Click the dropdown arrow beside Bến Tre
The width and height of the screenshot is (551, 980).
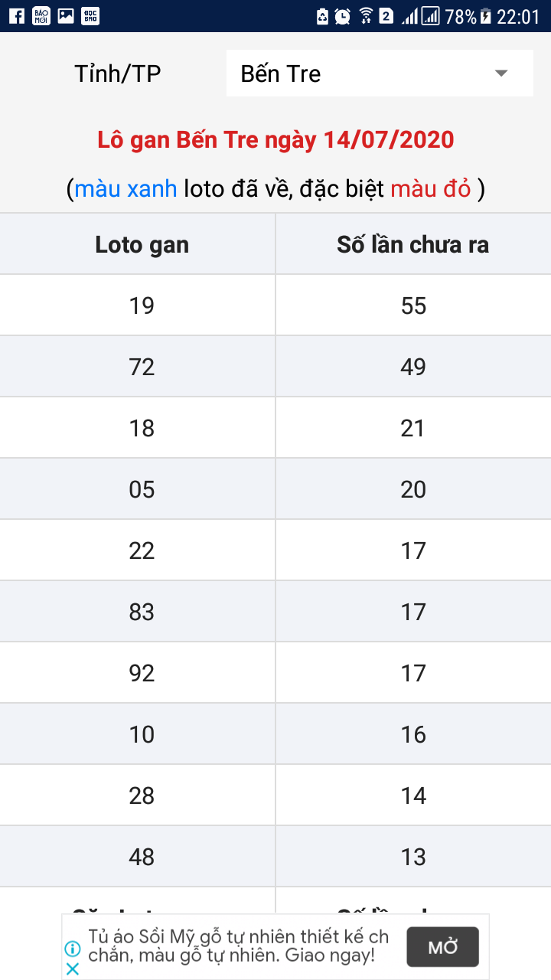click(x=501, y=73)
